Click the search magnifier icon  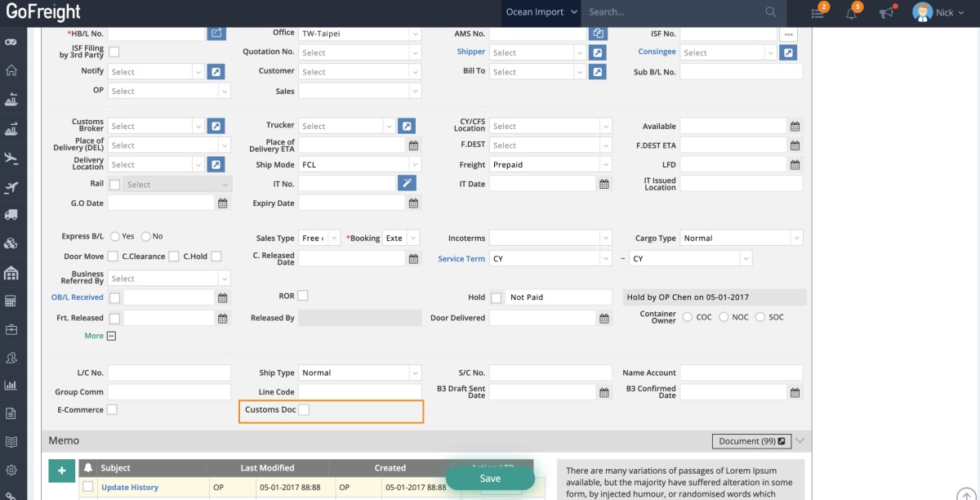[771, 12]
